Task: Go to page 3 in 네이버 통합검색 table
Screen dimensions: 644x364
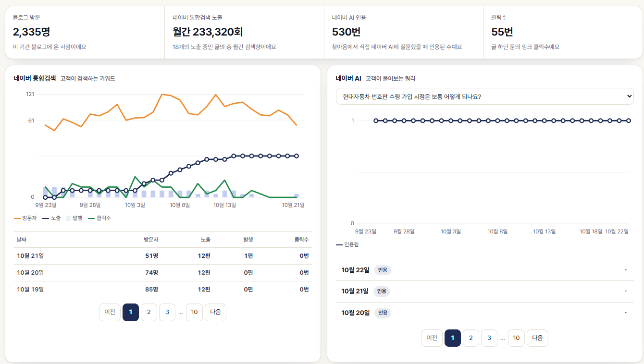Action: [167, 312]
